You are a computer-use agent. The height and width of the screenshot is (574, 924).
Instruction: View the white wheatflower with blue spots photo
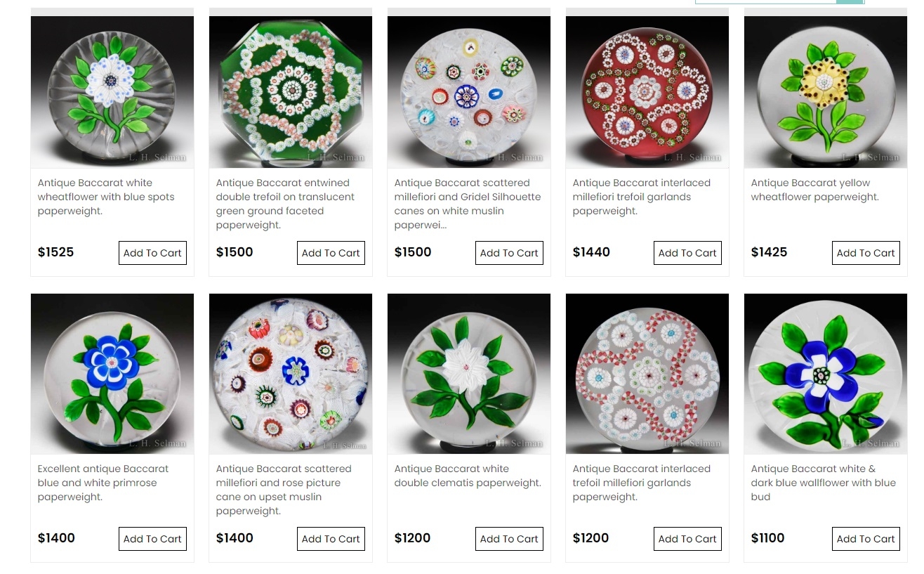coord(112,92)
